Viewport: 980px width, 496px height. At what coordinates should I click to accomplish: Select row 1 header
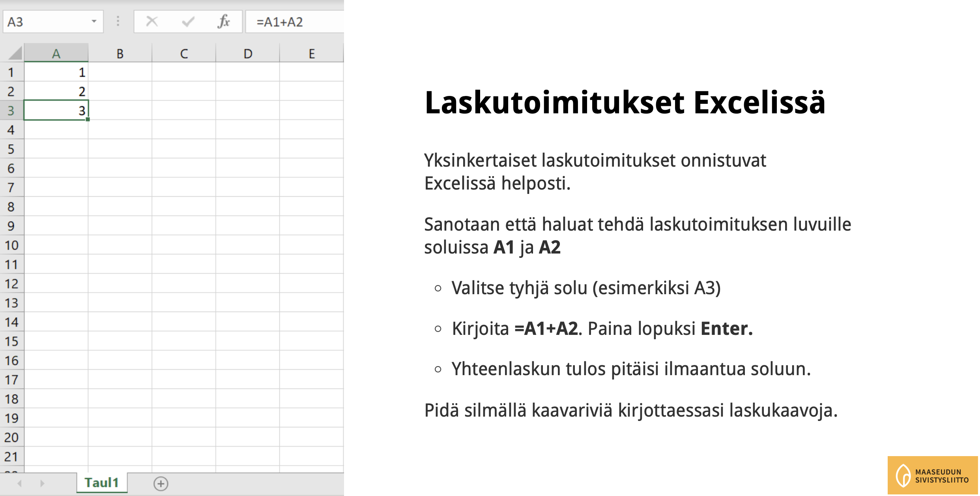pos(12,72)
